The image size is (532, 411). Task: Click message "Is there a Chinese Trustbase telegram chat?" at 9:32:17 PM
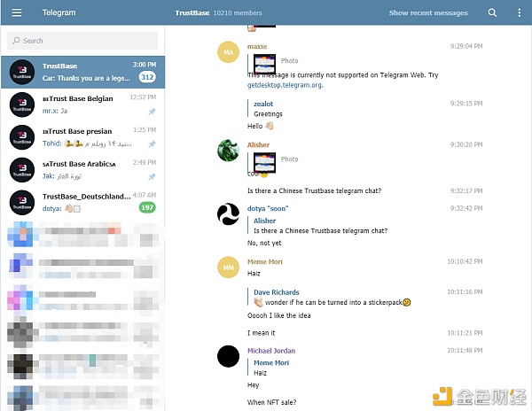(314, 190)
